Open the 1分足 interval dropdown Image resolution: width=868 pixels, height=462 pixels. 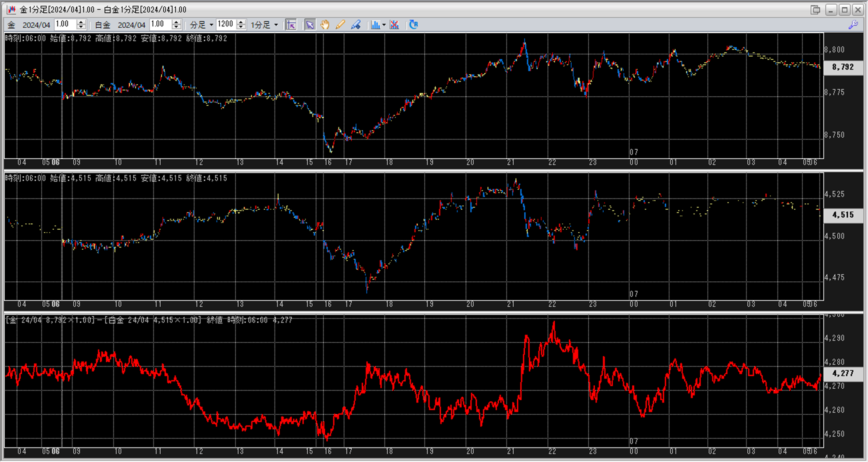point(276,25)
